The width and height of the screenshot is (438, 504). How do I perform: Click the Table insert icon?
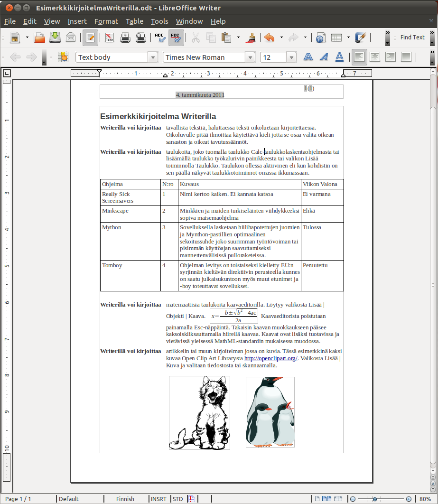pos(336,37)
